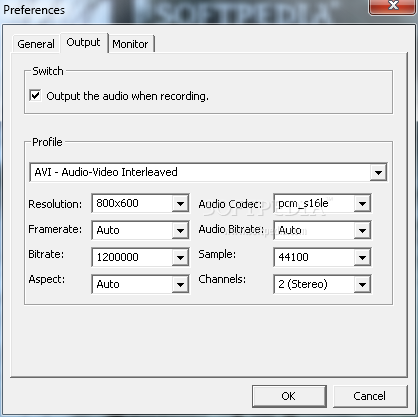Select the Output tab
This screenshot has width=418, height=417.
[84, 42]
